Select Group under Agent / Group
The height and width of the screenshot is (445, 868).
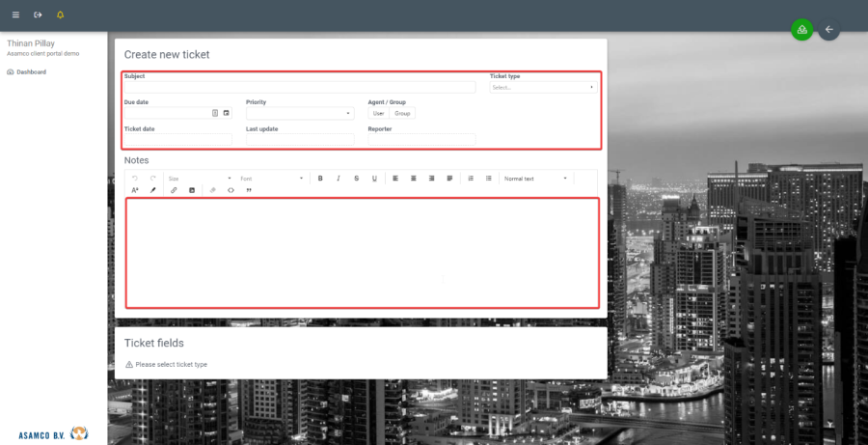point(402,113)
